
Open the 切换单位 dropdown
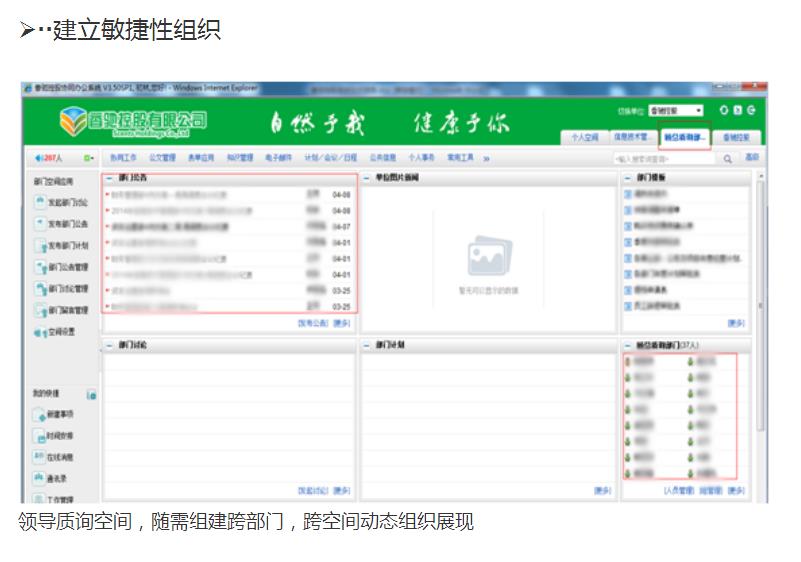click(x=676, y=110)
